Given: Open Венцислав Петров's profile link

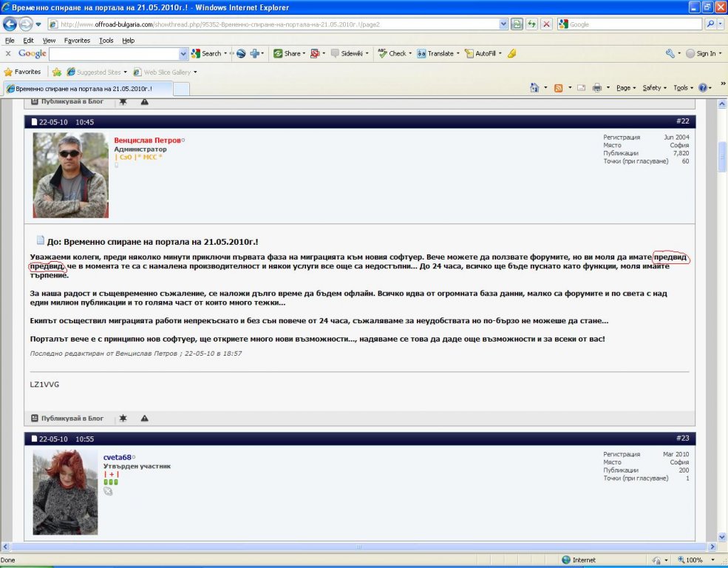Looking at the screenshot, I should pos(147,141).
